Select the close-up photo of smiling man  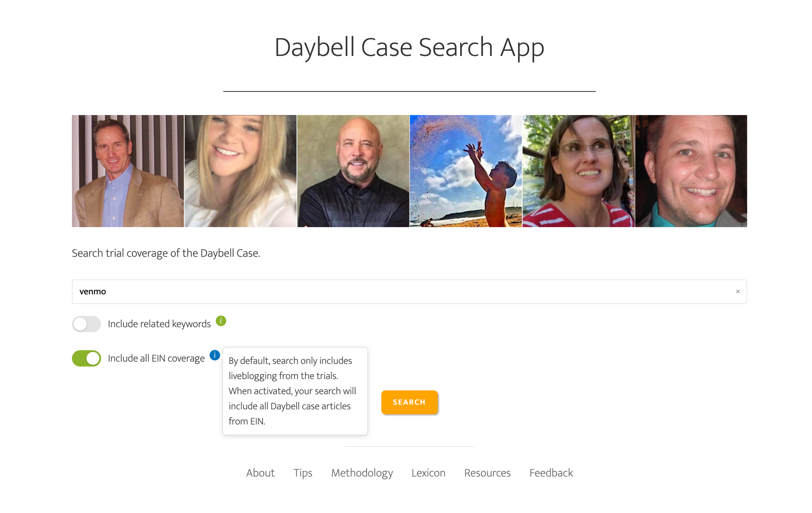pos(691,171)
